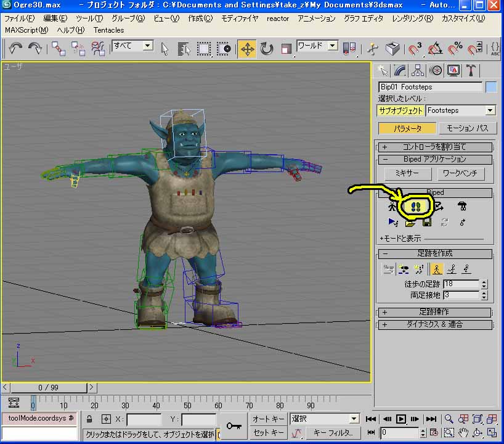This screenshot has height=444, width=504.
Task: Click the パラメータ button
Action: pos(407,128)
